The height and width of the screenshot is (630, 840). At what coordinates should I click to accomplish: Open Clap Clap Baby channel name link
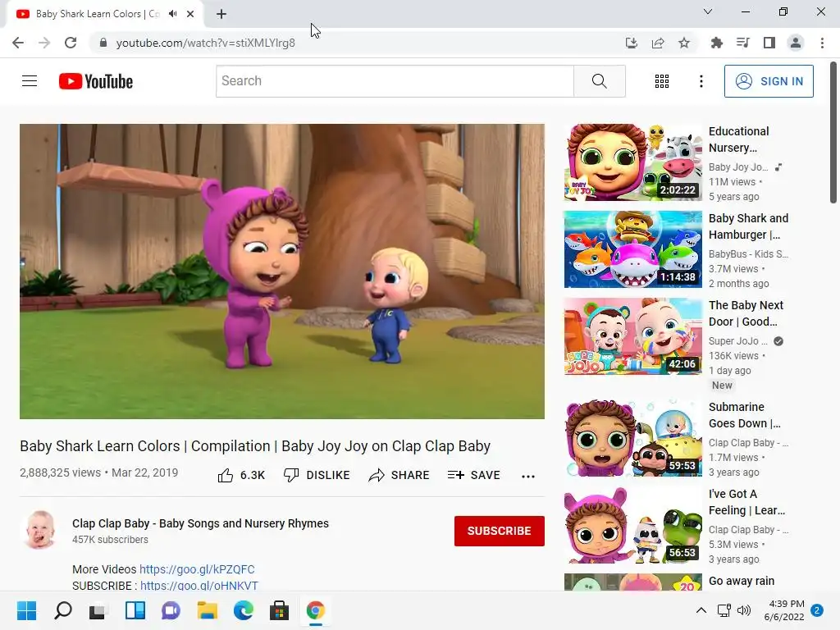tap(200, 523)
